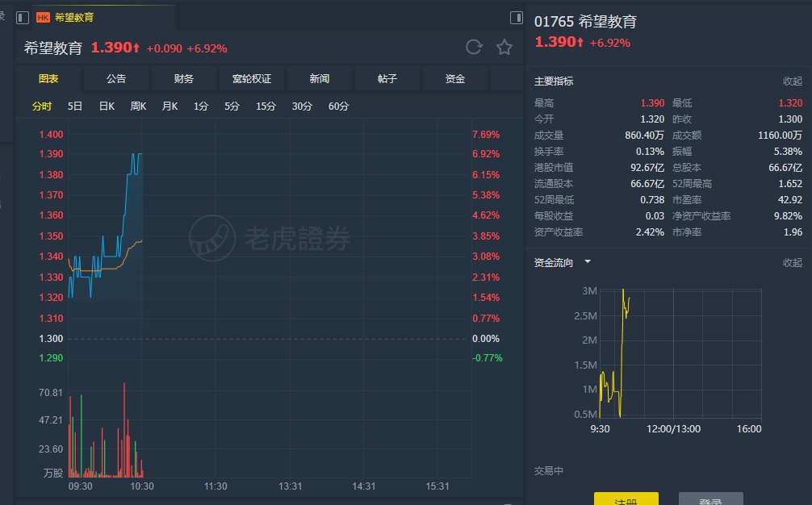Screen dimensions: 812x505
Task: Click the 换手率 value 0.13%
Action: coord(650,152)
